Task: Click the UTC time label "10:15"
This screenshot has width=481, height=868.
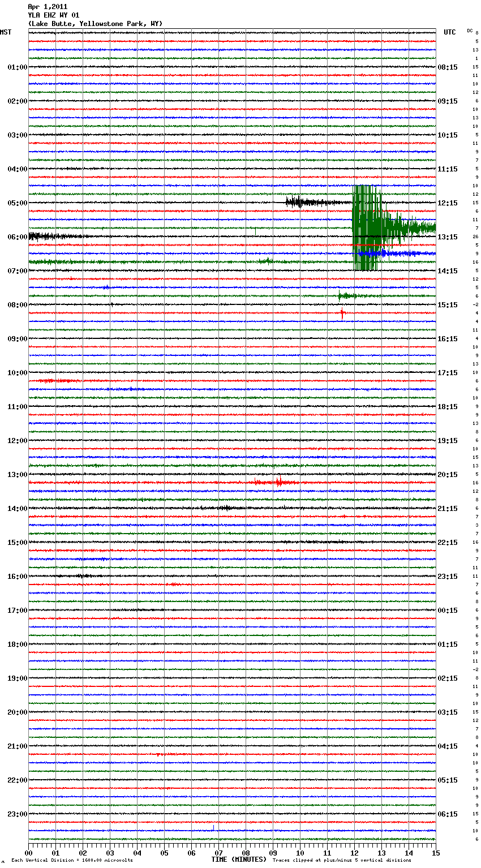Action: click(448, 135)
